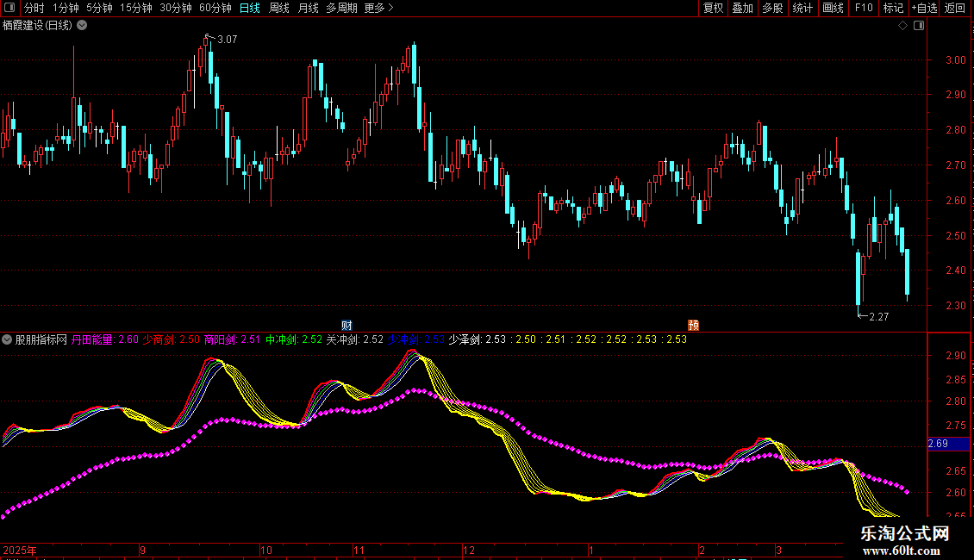Toggle the left sidebar panel icon
974x560 pixels.
[9, 9]
